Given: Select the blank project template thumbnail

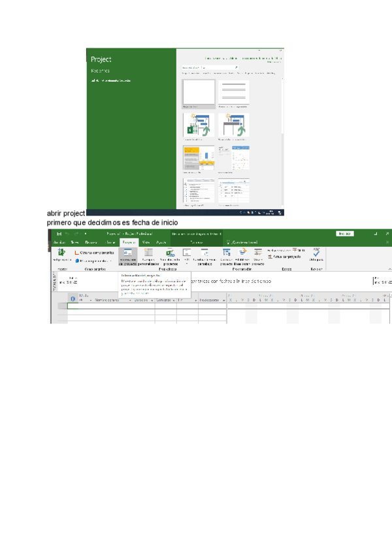Looking at the screenshot, I should [x=199, y=92].
